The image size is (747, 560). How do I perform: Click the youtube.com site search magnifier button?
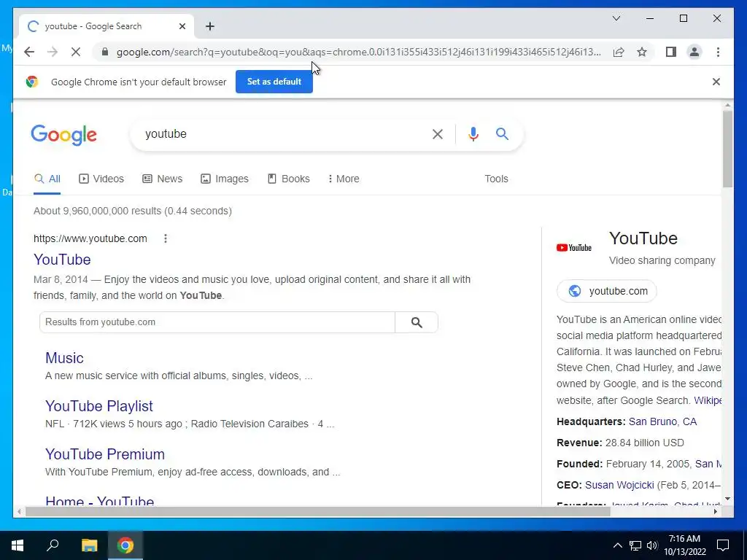coord(417,322)
